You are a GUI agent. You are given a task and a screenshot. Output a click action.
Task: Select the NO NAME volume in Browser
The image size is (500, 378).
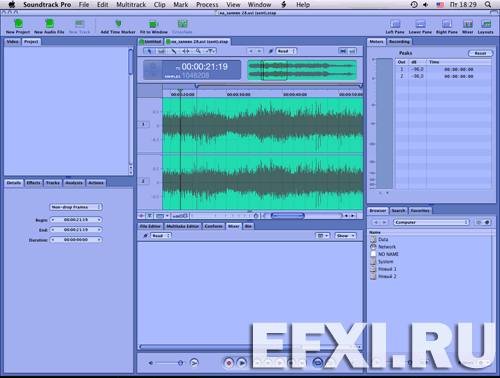click(388, 254)
